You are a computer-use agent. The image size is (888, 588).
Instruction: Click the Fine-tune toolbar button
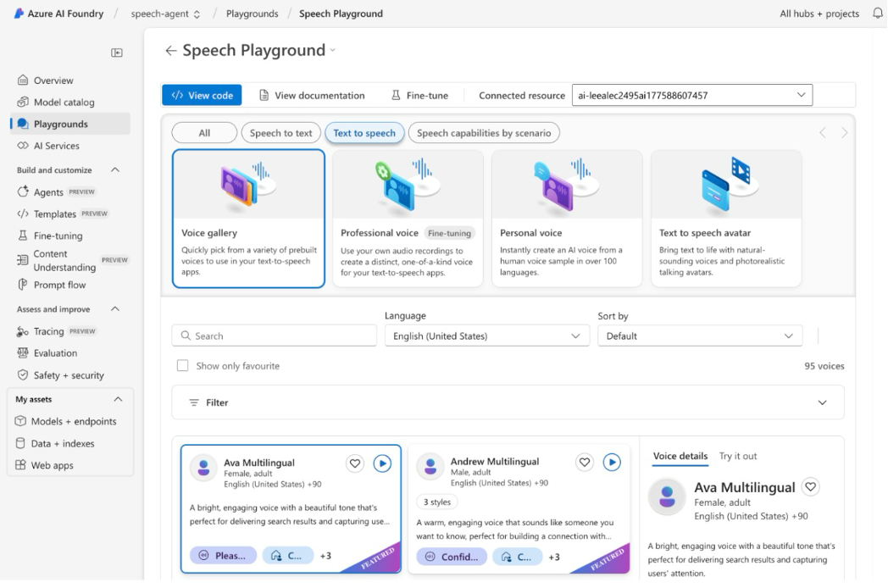[x=419, y=95]
